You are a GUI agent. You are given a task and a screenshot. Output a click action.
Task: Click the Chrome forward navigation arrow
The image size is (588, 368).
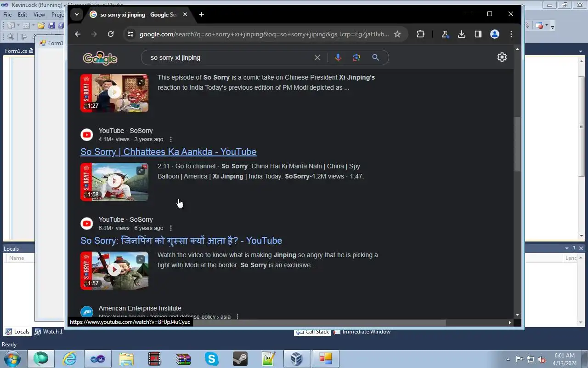pos(94,34)
